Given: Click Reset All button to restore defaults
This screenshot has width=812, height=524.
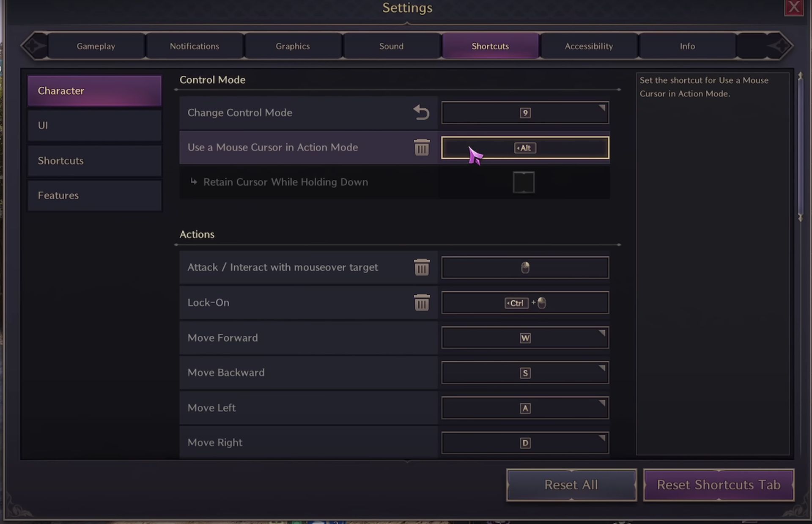Looking at the screenshot, I should click(x=571, y=484).
